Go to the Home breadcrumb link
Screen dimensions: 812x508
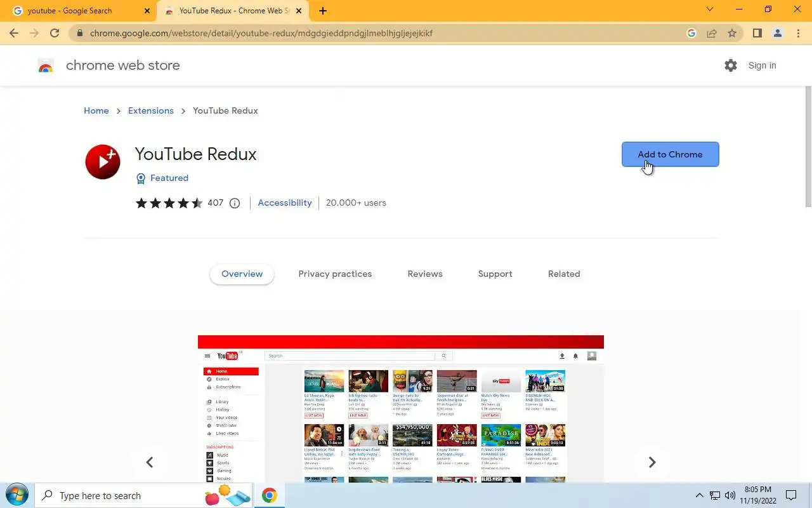click(x=96, y=110)
